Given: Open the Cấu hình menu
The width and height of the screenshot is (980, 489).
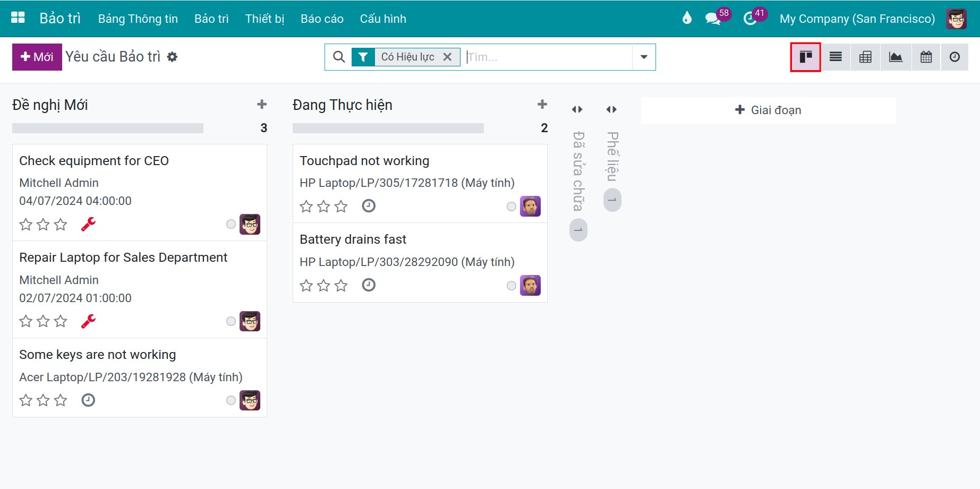Looking at the screenshot, I should [383, 19].
